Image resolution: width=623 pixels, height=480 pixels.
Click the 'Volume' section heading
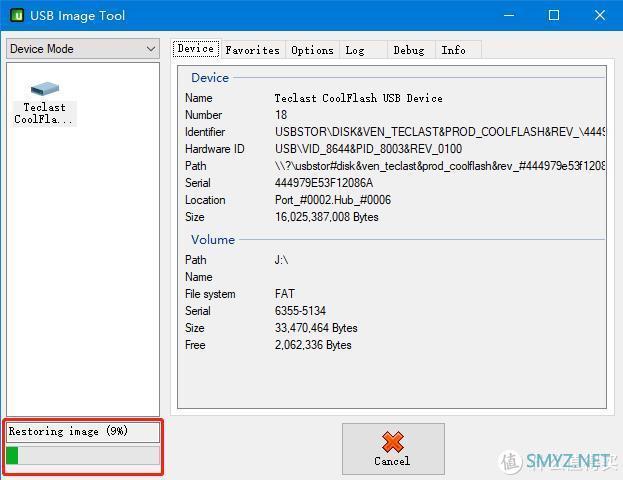[213, 240]
